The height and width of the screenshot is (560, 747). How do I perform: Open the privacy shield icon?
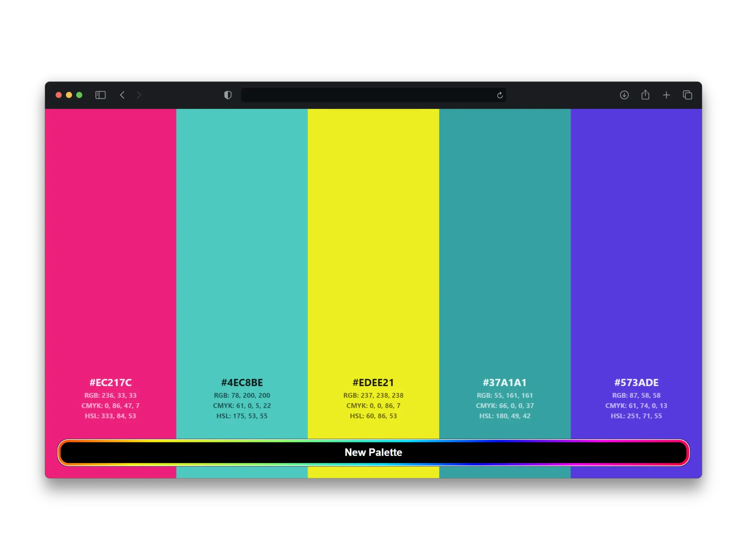pyautogui.click(x=228, y=95)
